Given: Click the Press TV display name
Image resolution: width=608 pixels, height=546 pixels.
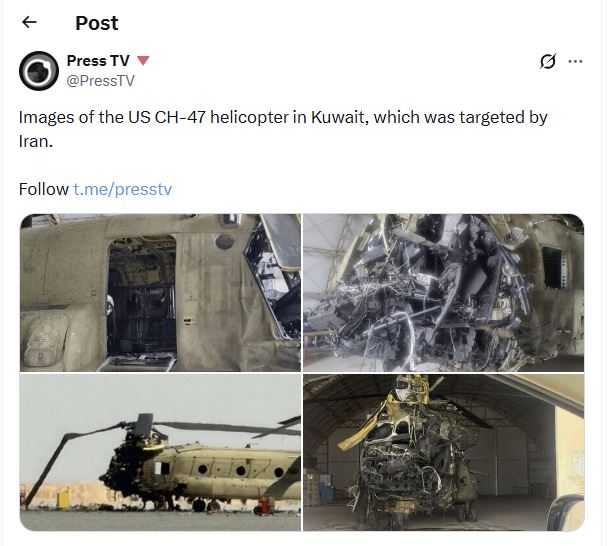Looking at the screenshot, I should pyautogui.click(x=98, y=60).
